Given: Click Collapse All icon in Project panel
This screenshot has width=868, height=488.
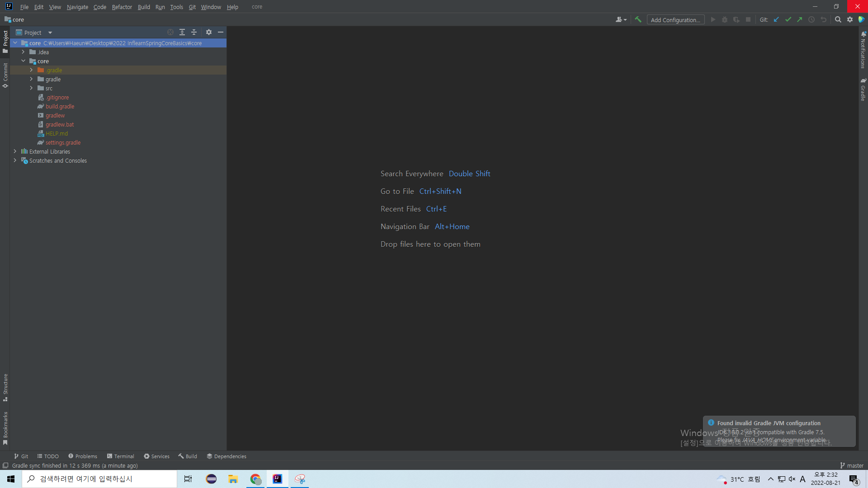Looking at the screenshot, I should pos(194,32).
